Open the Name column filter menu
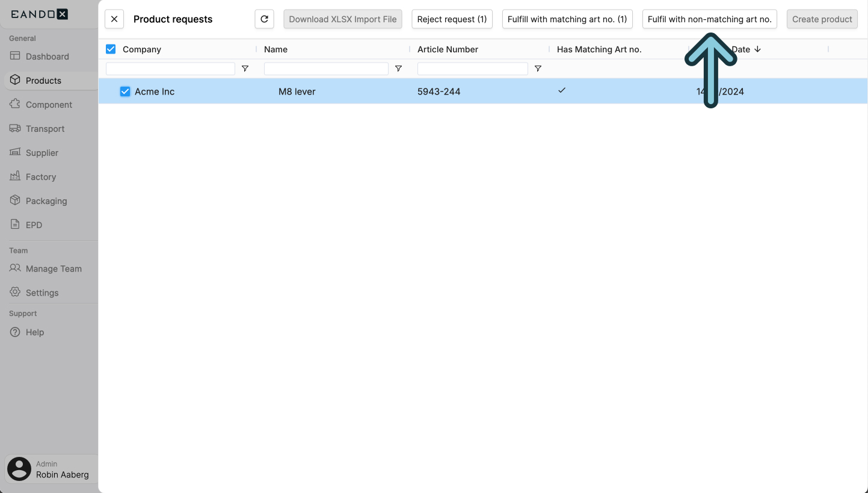Image resolution: width=868 pixels, height=493 pixels. (x=398, y=69)
